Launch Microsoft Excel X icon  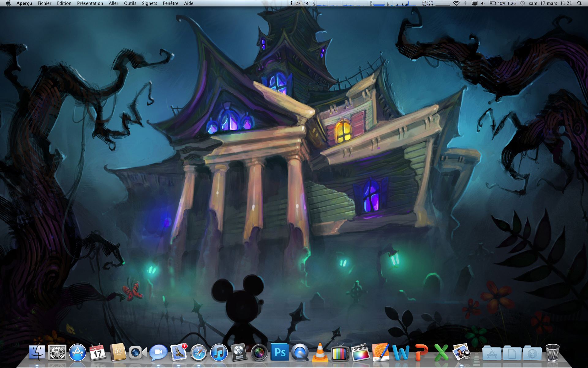coord(441,352)
